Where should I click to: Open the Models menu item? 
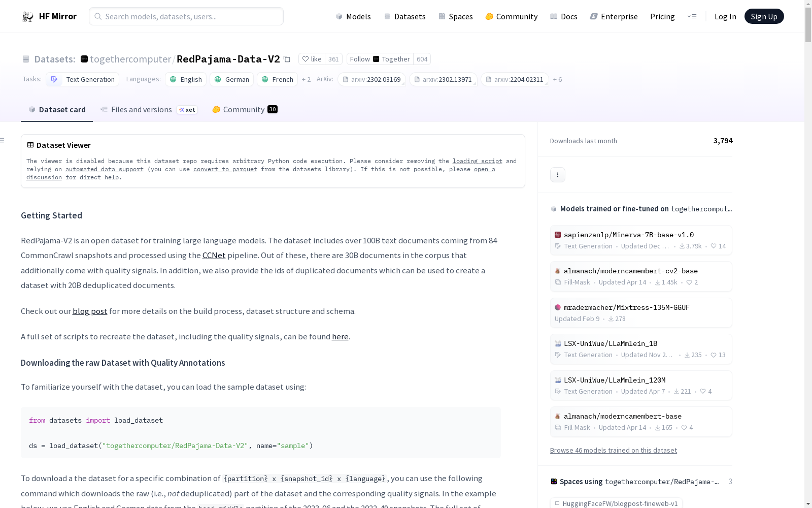coord(353,16)
